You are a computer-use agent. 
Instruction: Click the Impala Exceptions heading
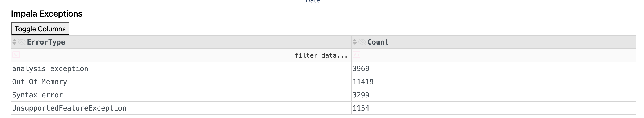pos(47,14)
